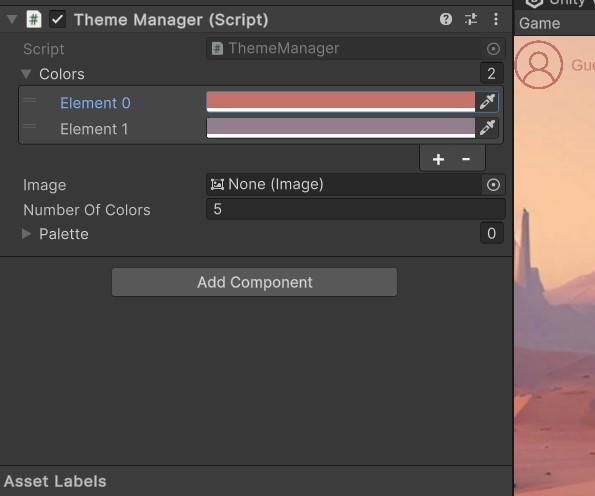The image size is (595, 496).
Task: Open the Theme Manager help reference icon
Action: (x=446, y=19)
